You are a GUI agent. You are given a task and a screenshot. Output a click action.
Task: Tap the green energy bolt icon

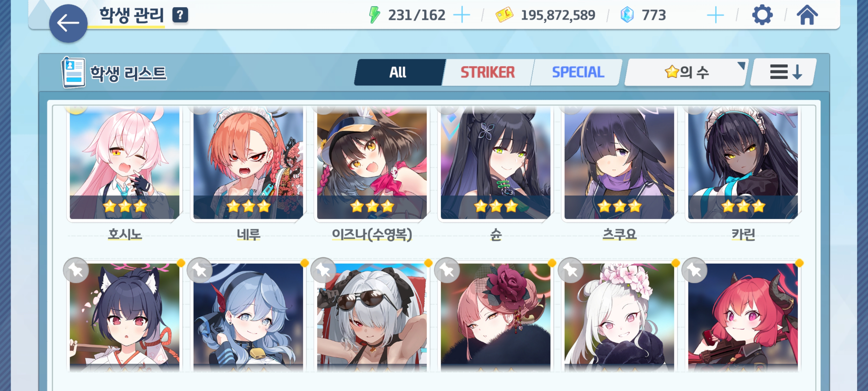[374, 15]
